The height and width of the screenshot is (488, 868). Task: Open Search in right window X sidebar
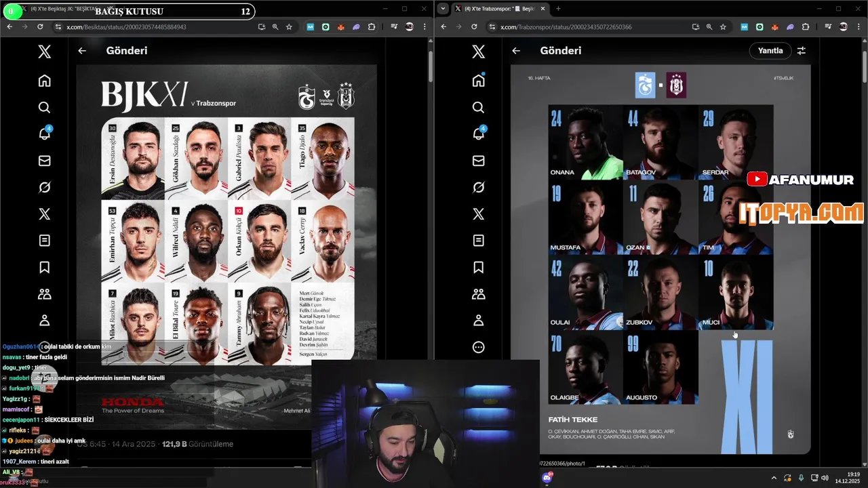tap(478, 107)
